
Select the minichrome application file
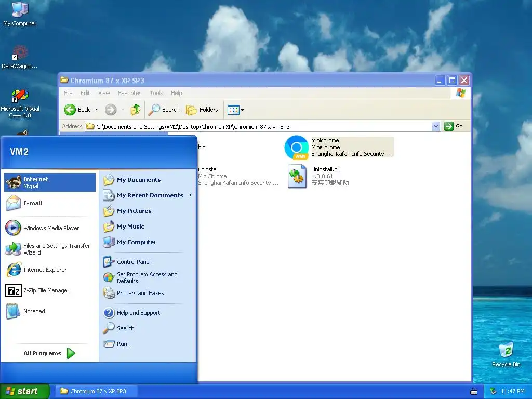(339, 147)
